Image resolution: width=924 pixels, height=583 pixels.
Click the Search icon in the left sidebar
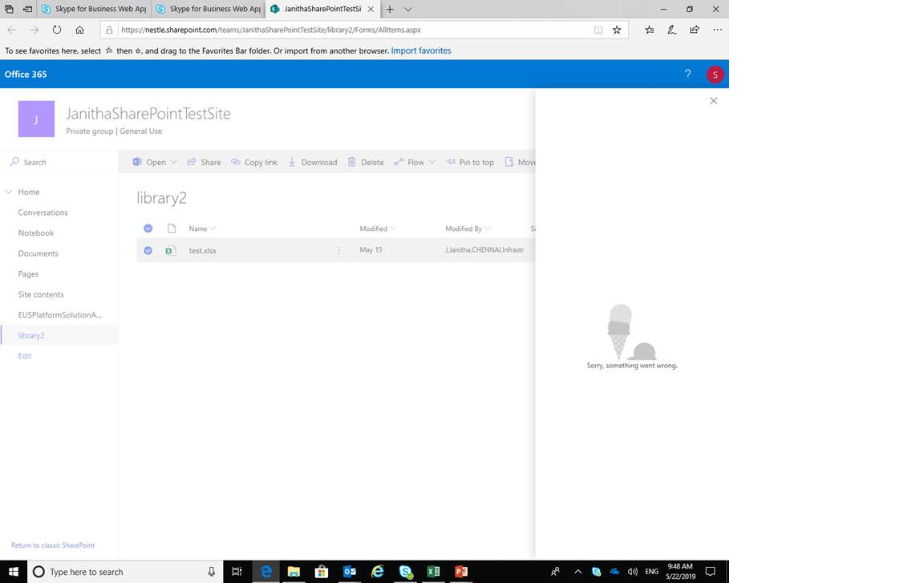[x=14, y=162]
